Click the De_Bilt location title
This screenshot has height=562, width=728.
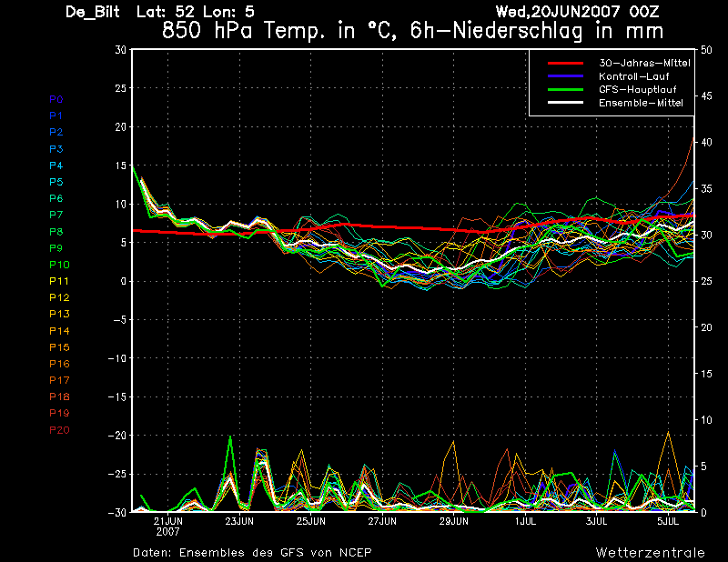(x=93, y=12)
